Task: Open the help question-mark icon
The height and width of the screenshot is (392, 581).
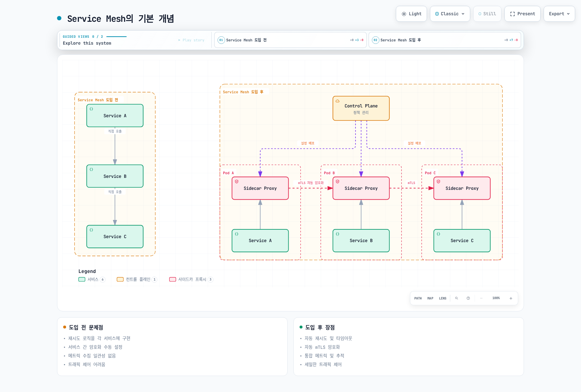Action: coord(468,298)
